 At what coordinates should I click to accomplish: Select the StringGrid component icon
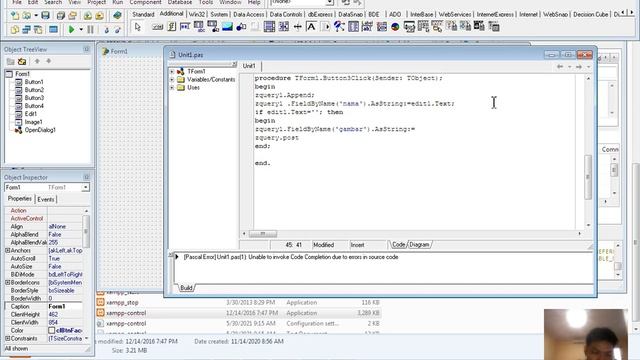[x=199, y=27]
